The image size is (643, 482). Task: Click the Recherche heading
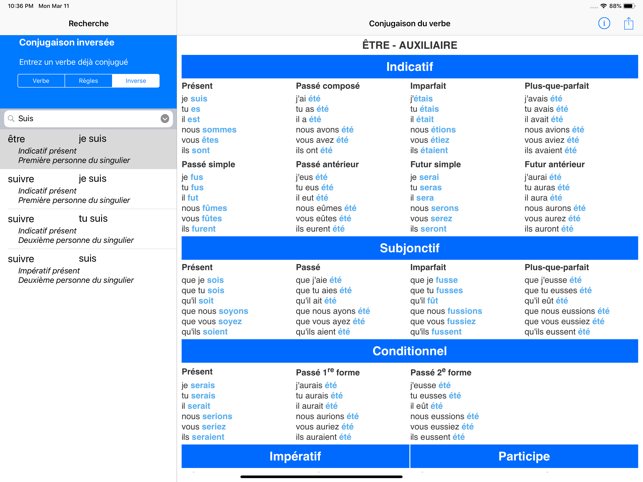coord(88,23)
